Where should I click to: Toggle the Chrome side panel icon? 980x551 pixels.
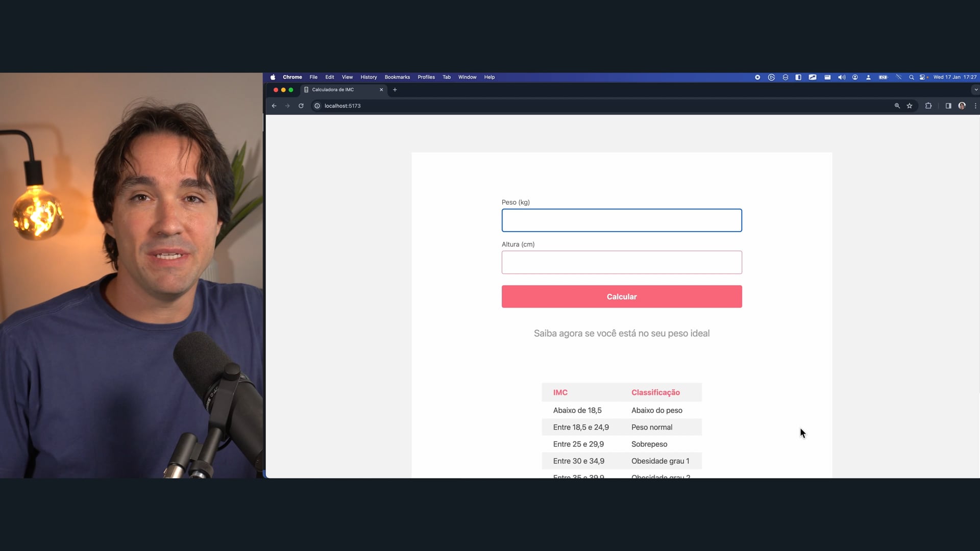(x=948, y=106)
